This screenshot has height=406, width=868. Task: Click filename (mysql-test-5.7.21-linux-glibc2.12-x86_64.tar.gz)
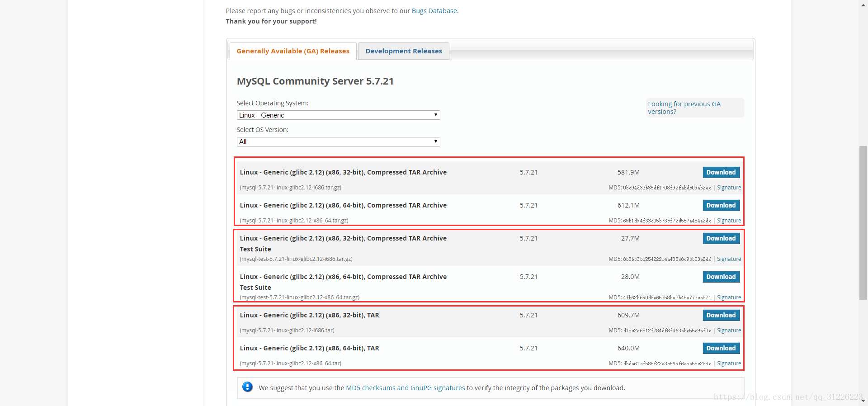coord(300,297)
